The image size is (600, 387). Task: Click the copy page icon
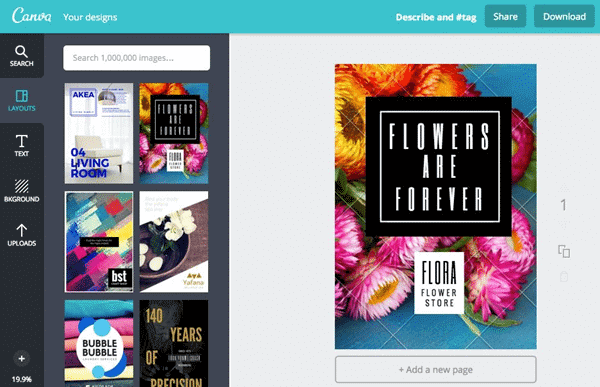coord(564,251)
